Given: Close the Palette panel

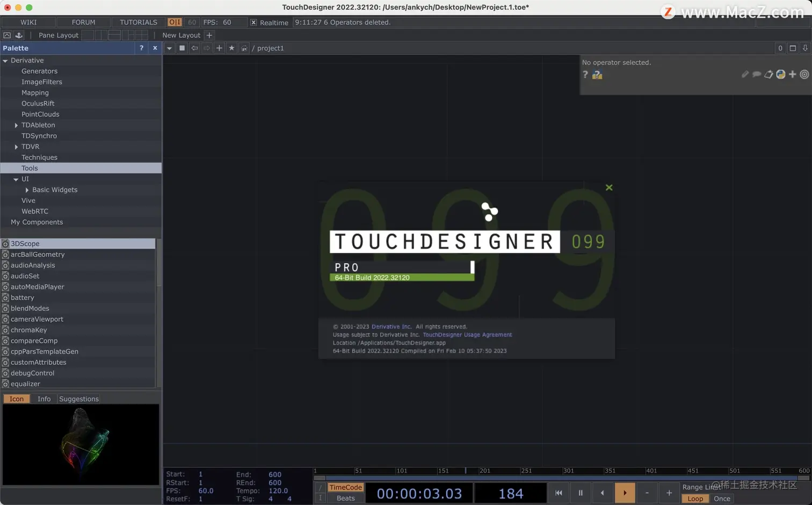Looking at the screenshot, I should tap(155, 48).
